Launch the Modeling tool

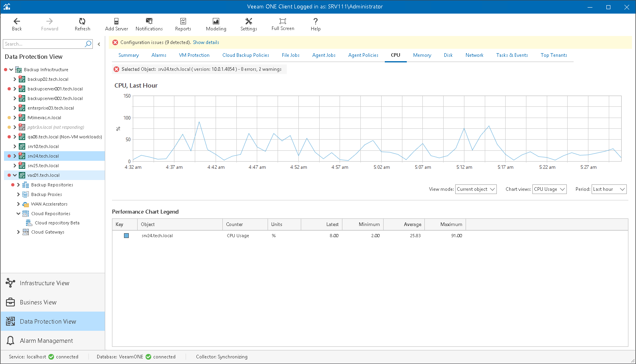click(x=216, y=24)
